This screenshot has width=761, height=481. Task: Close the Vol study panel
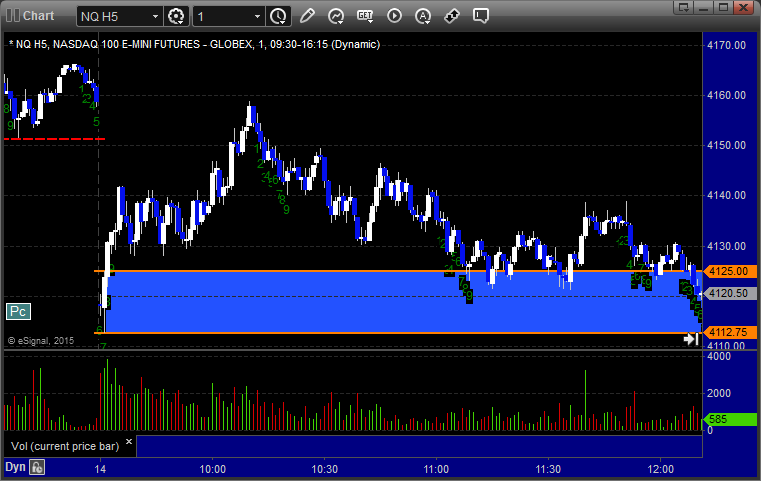[129, 441]
